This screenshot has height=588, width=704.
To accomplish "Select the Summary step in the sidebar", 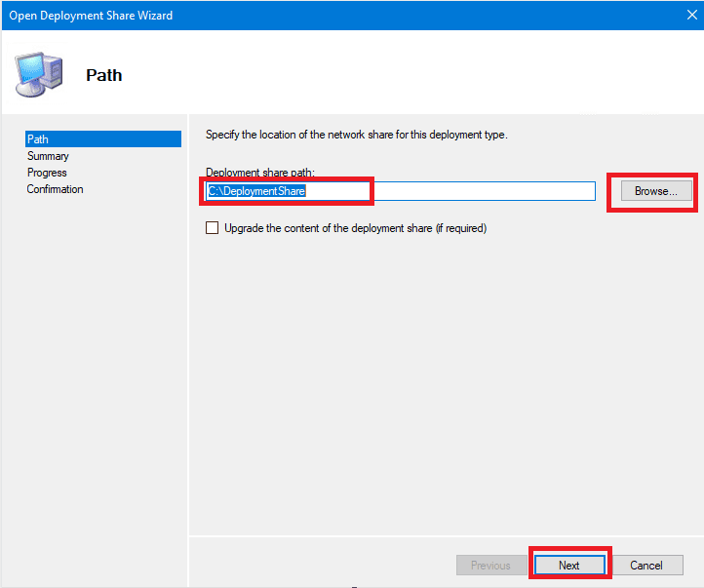I will pyautogui.click(x=48, y=156).
